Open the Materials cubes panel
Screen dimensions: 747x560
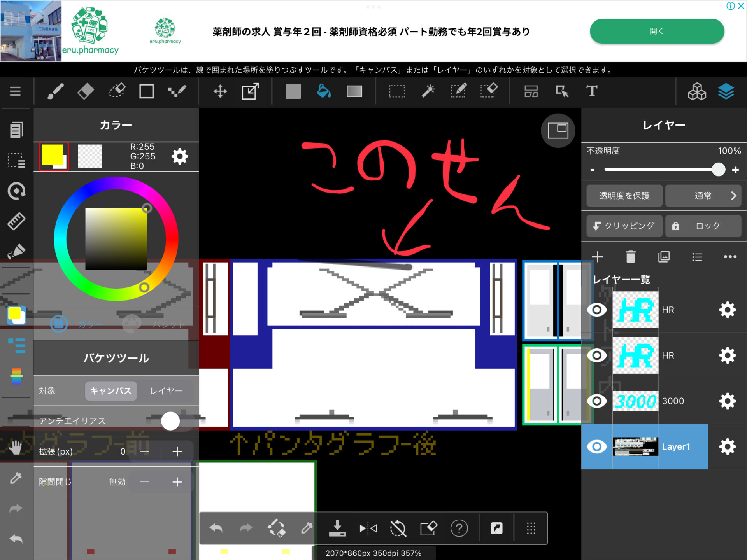697,91
